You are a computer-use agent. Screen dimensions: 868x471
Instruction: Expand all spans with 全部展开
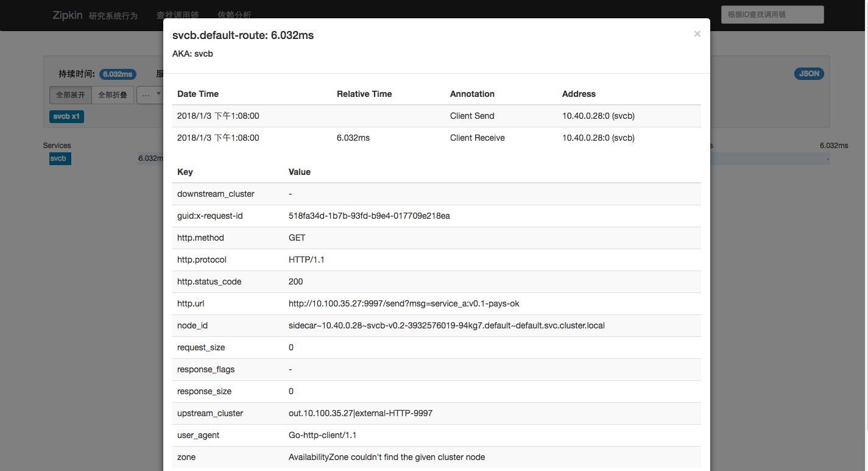pyautogui.click(x=71, y=95)
